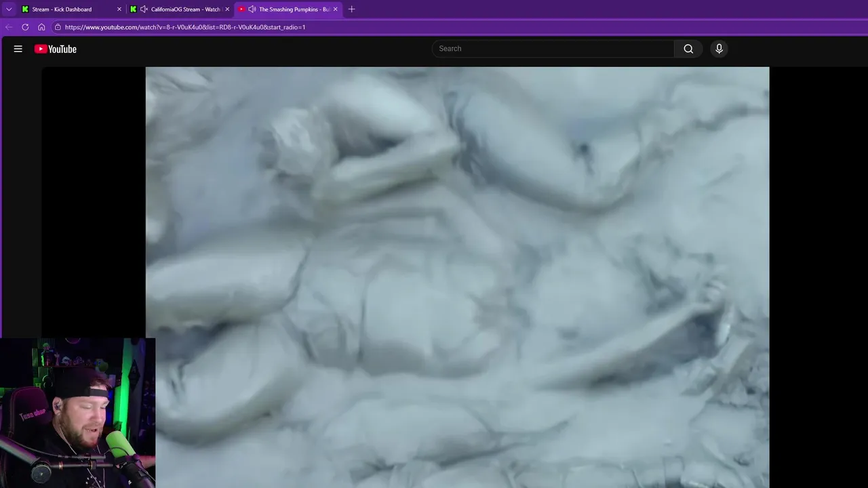Click the Kick favicon on CaliforniaOG tab
Viewport: 868px width, 488px height.
[x=134, y=9]
